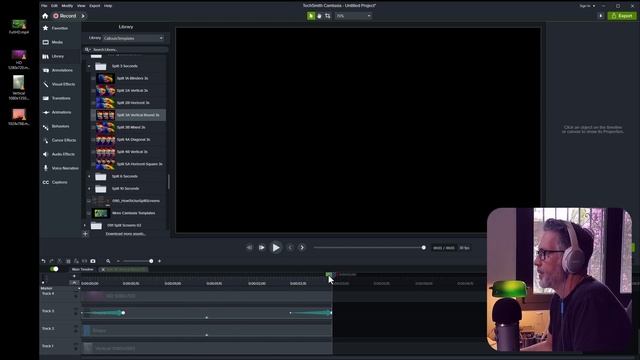Zoom in timeline with plus icon

[x=160, y=261]
